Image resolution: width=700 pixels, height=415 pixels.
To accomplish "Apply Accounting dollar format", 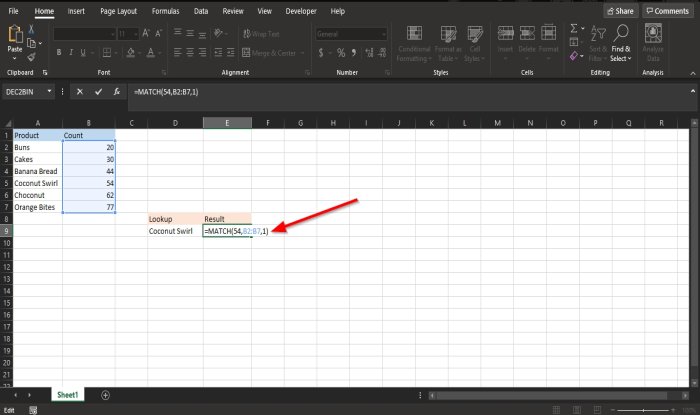I will tap(321, 53).
